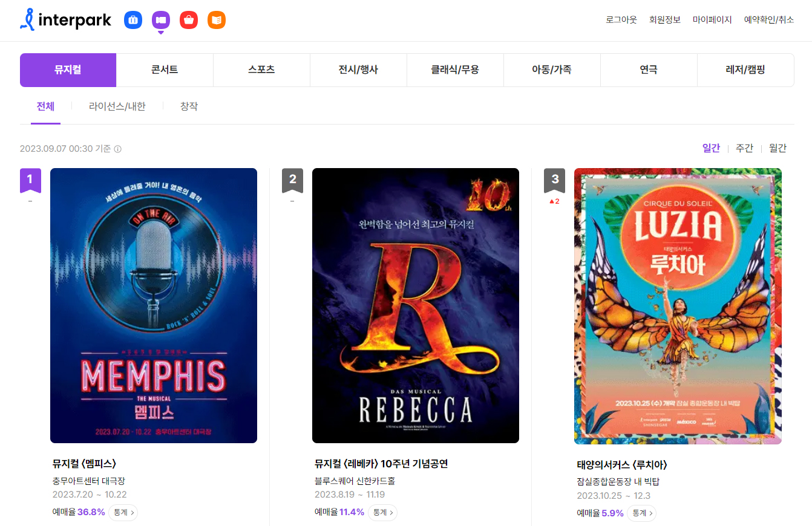Click the 로그아웃 link

click(621, 20)
